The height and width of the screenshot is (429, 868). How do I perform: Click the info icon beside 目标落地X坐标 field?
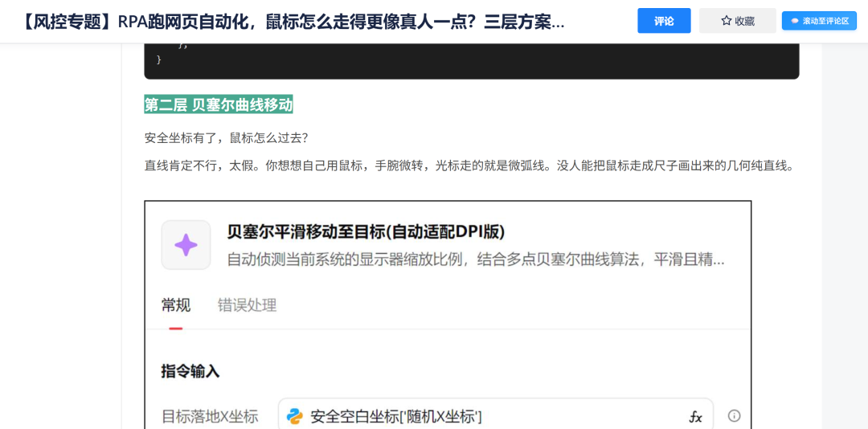[x=734, y=415]
